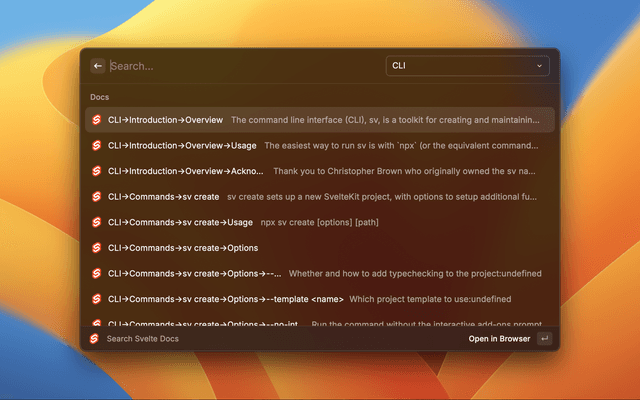The height and width of the screenshot is (400, 640).
Task: Click the Svelte logo in bottom bar
Action: (94, 339)
